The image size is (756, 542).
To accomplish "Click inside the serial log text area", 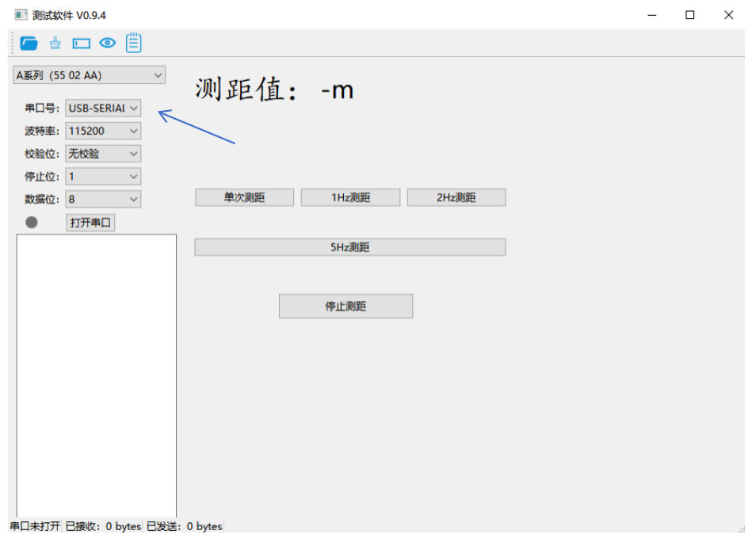I will click(96, 372).
